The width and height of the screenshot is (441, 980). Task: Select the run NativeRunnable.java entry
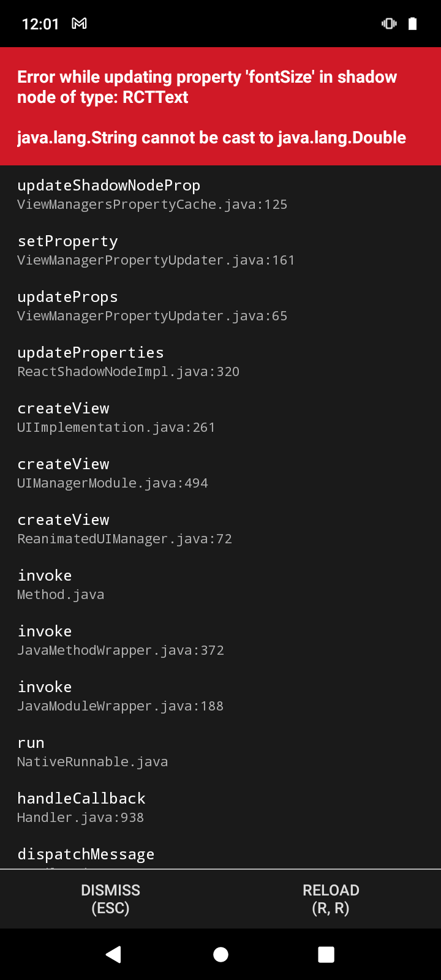click(92, 751)
